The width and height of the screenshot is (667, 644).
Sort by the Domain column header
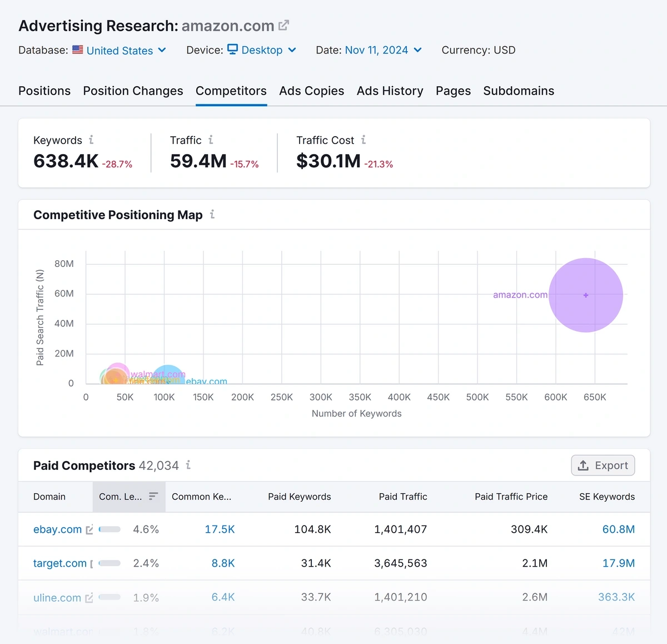click(49, 497)
